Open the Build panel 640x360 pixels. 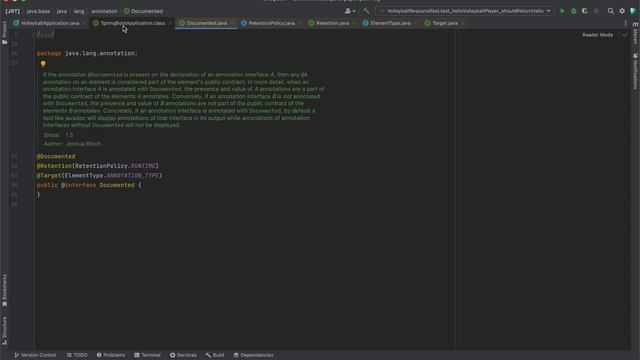(x=215, y=355)
